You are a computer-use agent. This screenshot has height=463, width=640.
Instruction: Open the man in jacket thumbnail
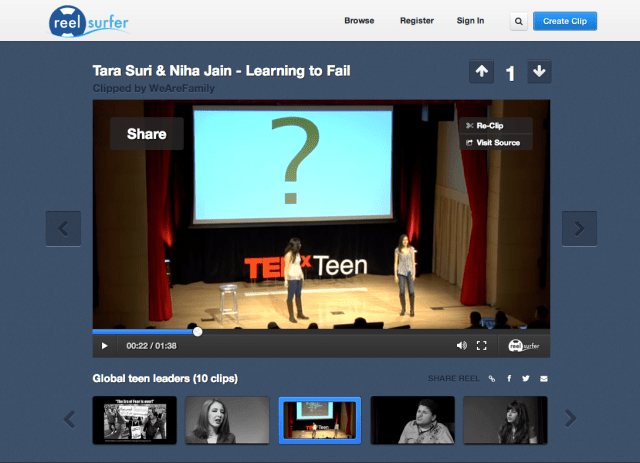[412, 420]
